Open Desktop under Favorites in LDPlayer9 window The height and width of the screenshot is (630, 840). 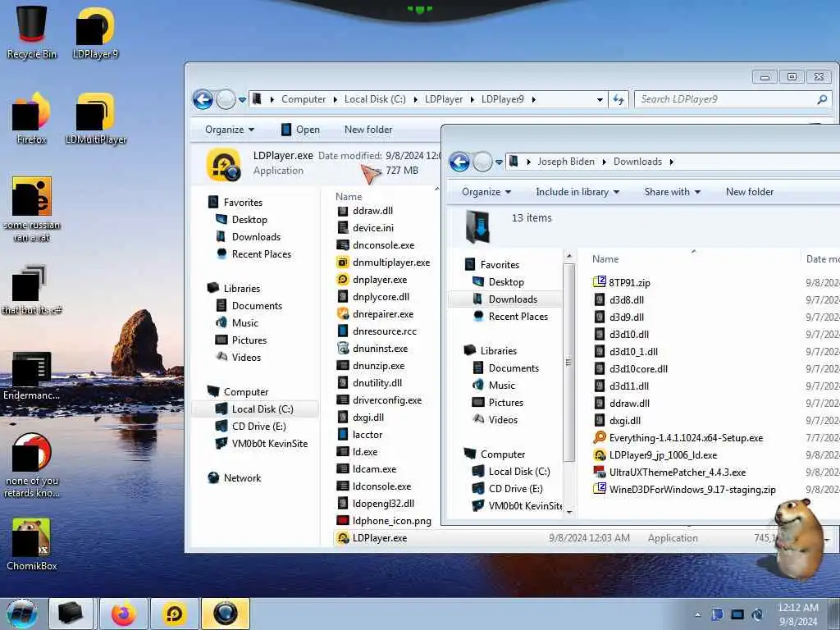point(242,220)
